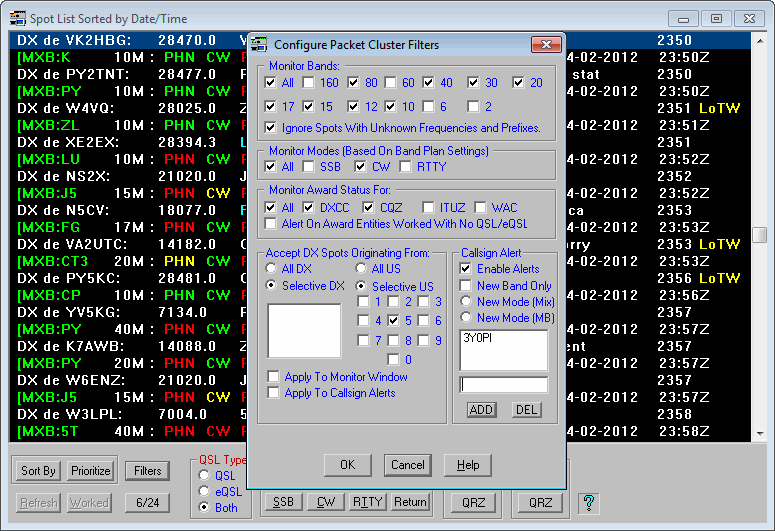Image resolution: width=775 pixels, height=531 pixels.
Task: Choose the eQSL type radio button
Action: [x=205, y=492]
